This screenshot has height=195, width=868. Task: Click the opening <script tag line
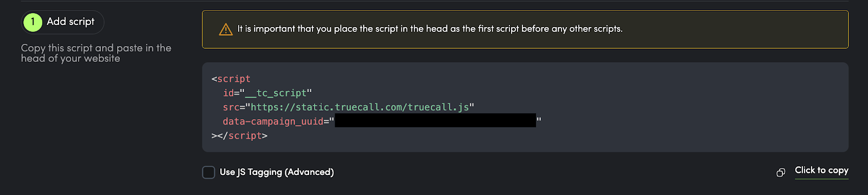pyautogui.click(x=231, y=79)
